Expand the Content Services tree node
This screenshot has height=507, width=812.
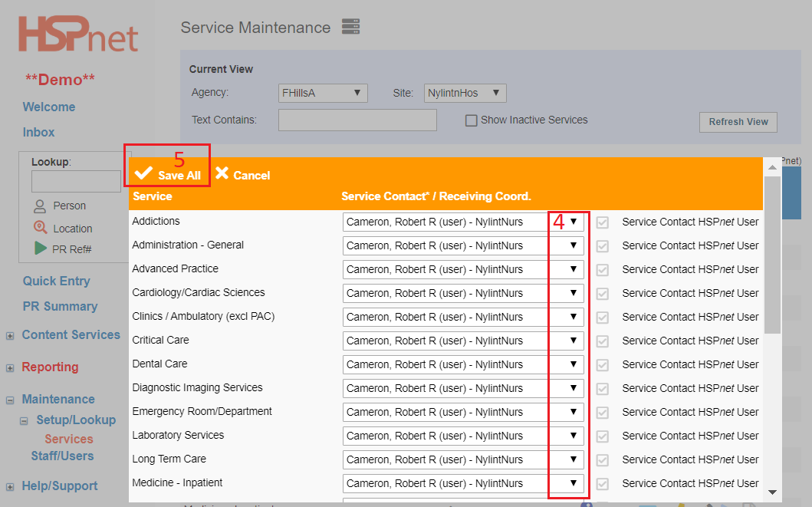pyautogui.click(x=10, y=336)
